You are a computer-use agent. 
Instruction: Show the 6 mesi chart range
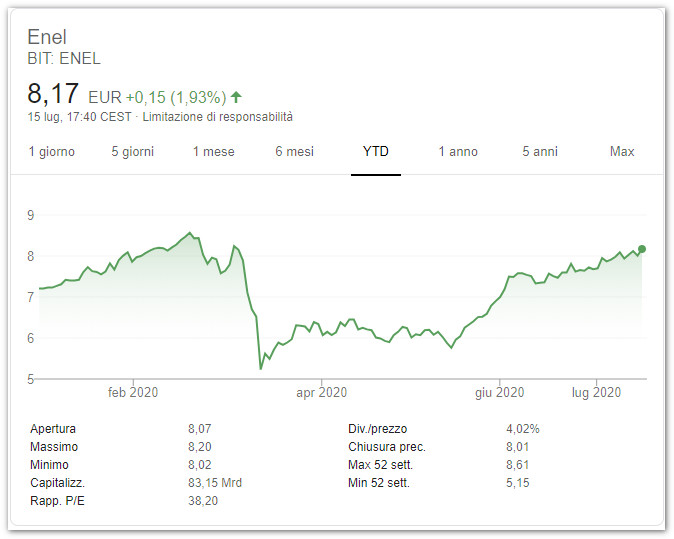tap(294, 152)
